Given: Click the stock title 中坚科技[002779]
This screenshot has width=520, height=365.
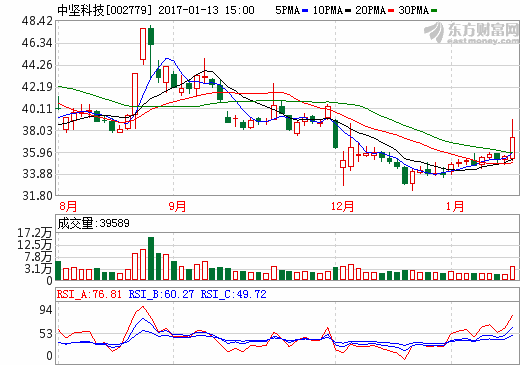Looking at the screenshot, I should pyautogui.click(x=104, y=10).
